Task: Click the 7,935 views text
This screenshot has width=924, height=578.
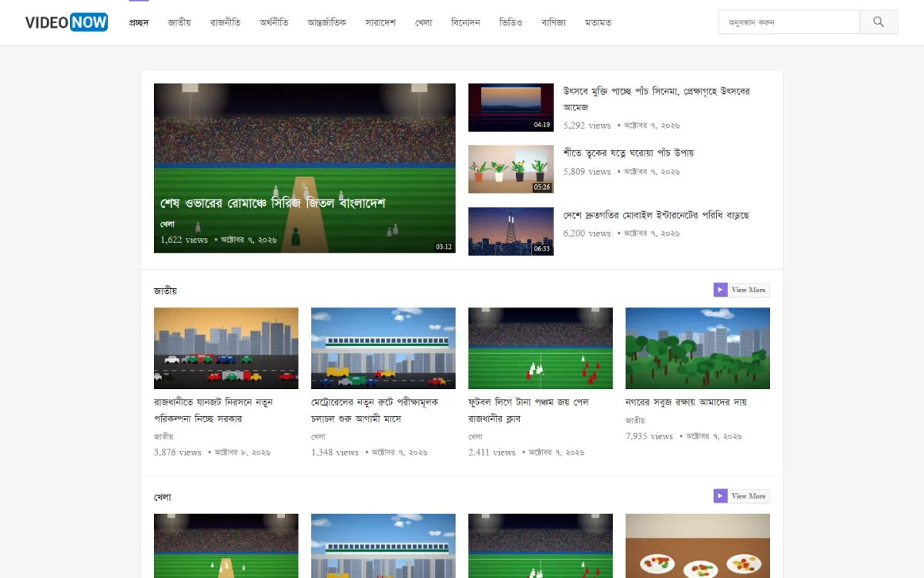Action: (x=649, y=436)
